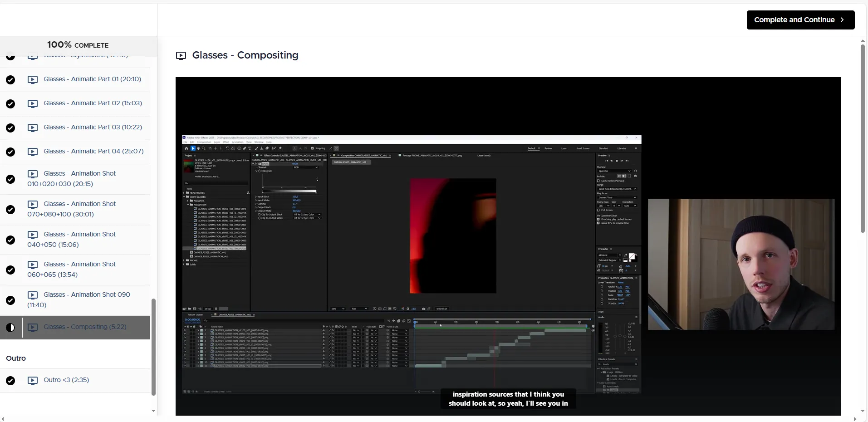This screenshot has width=868, height=422.
Task: Click the Complete and Continue button
Action: point(800,20)
